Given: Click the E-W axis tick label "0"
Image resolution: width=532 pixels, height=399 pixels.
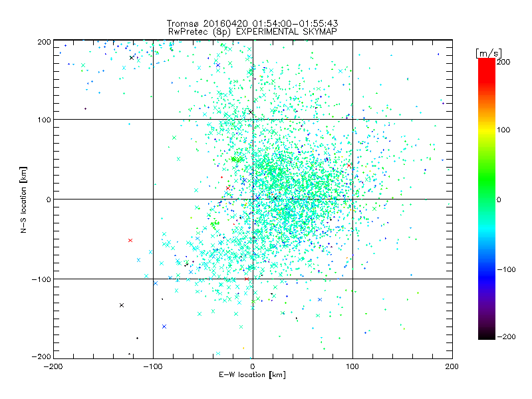Looking at the screenshot, I should coord(253,366).
